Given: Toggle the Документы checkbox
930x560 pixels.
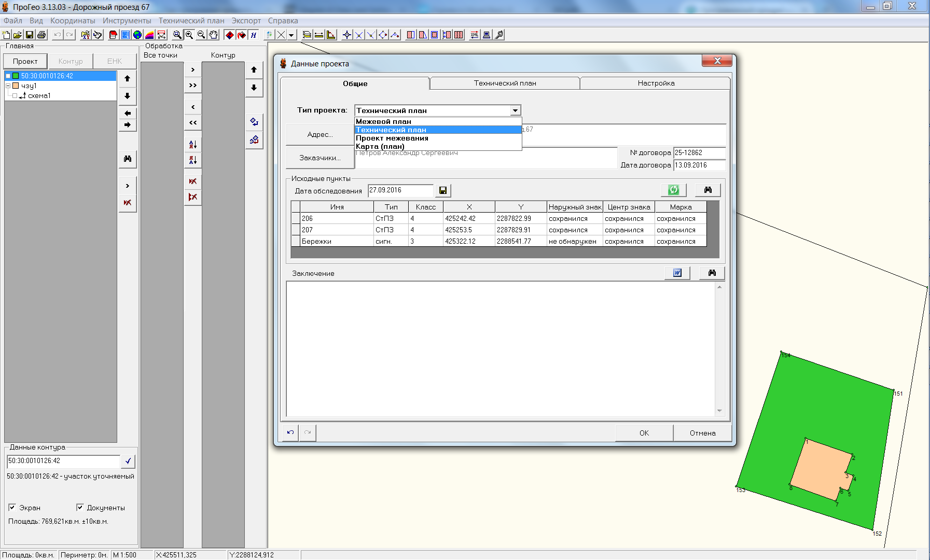Looking at the screenshot, I should coord(80,507).
